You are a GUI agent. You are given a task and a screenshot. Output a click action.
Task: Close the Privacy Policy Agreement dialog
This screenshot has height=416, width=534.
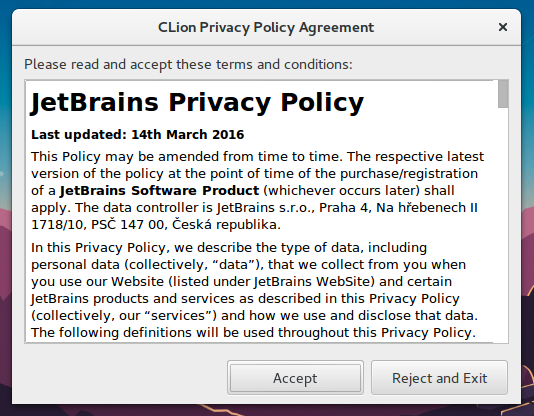click(x=503, y=27)
